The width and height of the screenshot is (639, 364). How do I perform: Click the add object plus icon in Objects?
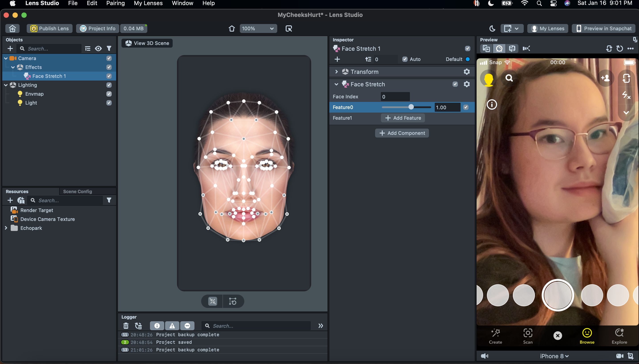tap(10, 49)
